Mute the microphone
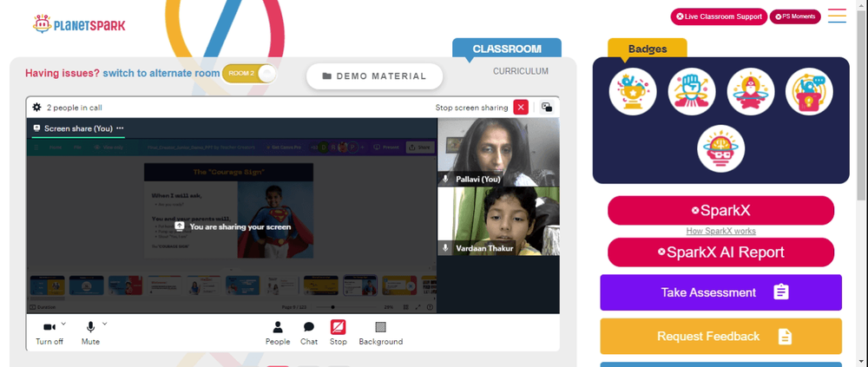Screen dimensions: 868x367 coord(90,332)
